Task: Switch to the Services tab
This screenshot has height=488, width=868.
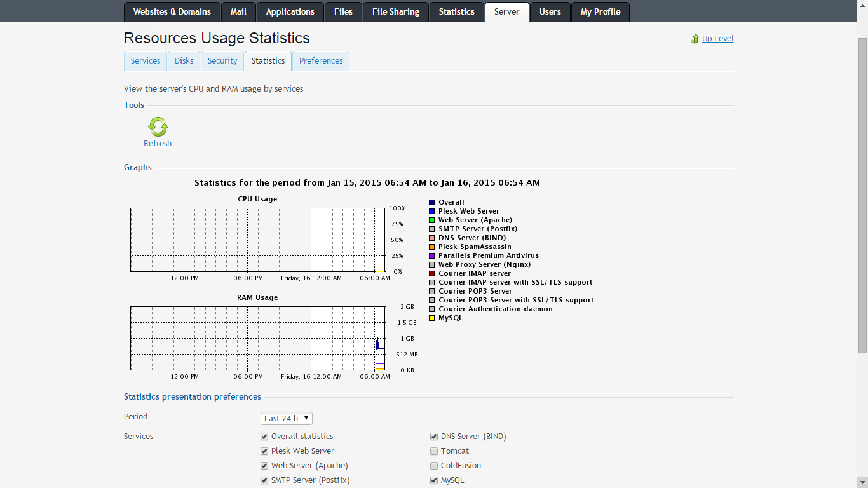Action: click(x=146, y=61)
